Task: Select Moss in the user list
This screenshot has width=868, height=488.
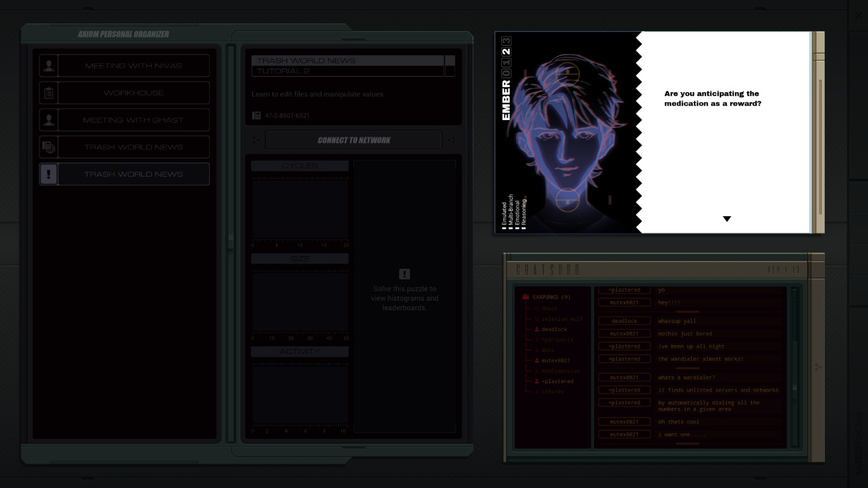Action: point(548,350)
